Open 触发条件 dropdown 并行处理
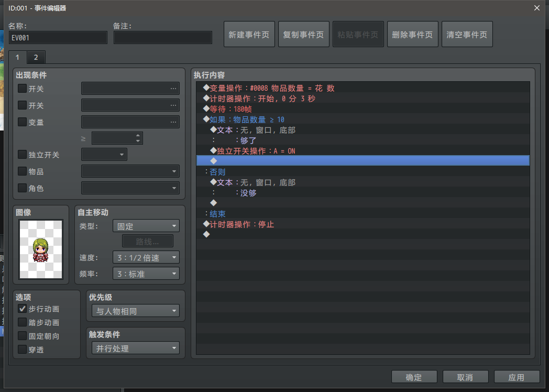Image resolution: width=549 pixels, height=392 pixels. 136,348
